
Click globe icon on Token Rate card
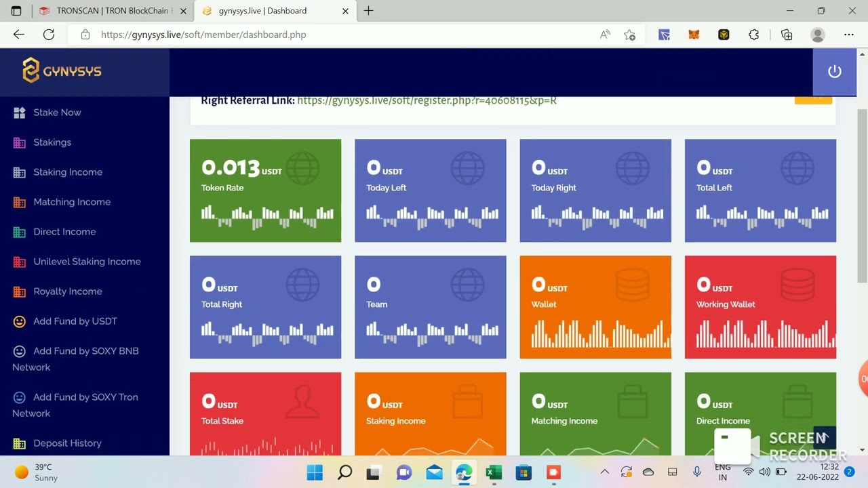click(302, 167)
